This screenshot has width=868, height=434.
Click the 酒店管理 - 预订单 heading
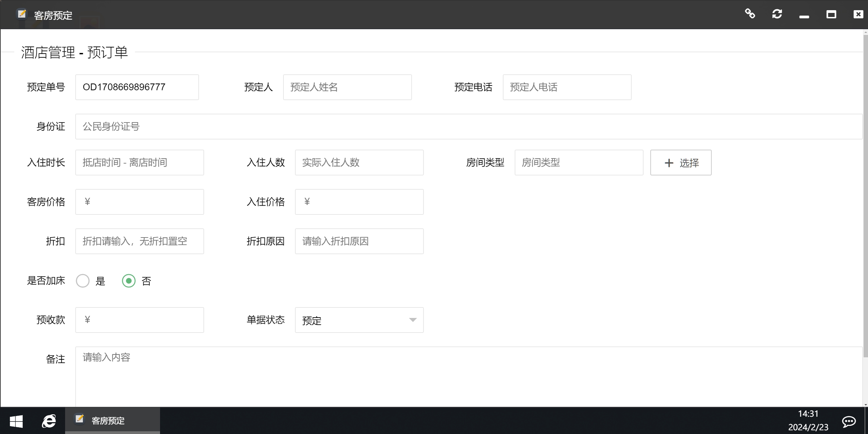coord(74,53)
